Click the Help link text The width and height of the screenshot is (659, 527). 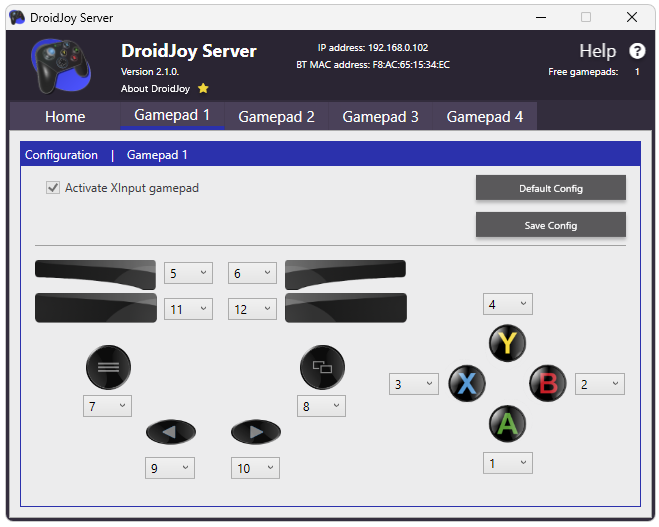(597, 51)
